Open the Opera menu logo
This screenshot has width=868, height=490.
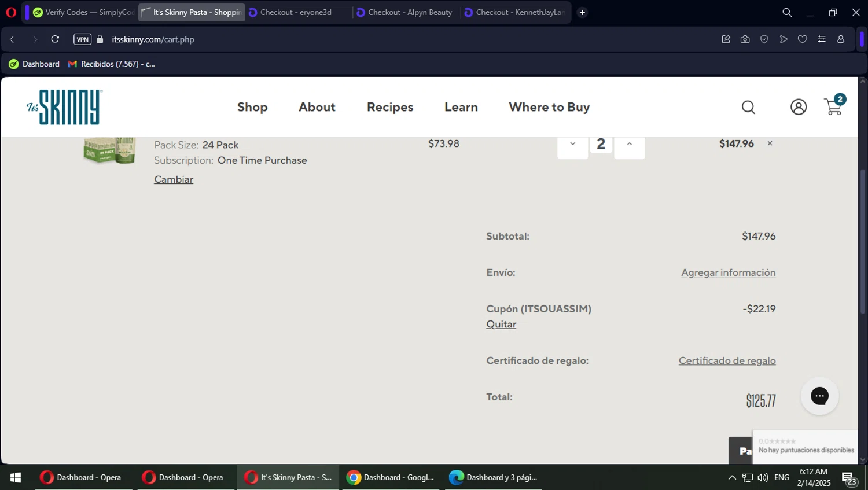pyautogui.click(x=11, y=12)
